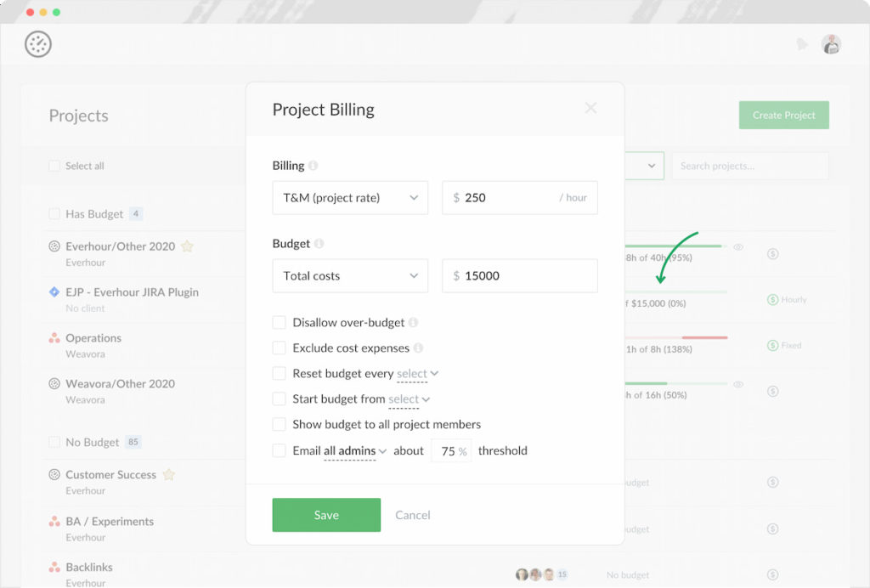Open the T&M (project rate) billing dropdown
Viewport: 870px width, 588px height.
tap(350, 197)
